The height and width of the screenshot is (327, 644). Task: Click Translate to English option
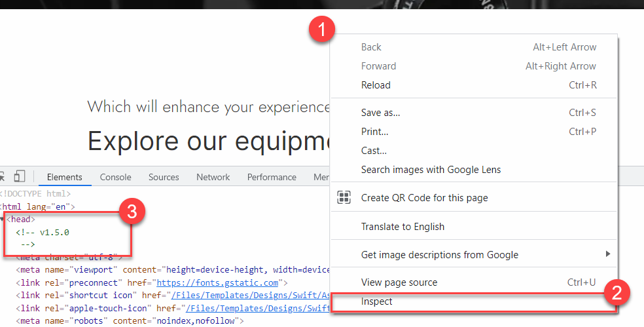[402, 227]
